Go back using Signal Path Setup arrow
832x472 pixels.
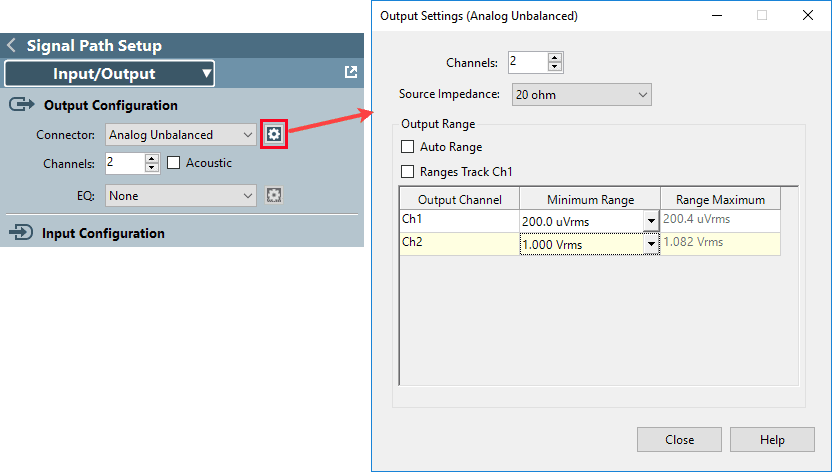(x=12, y=46)
